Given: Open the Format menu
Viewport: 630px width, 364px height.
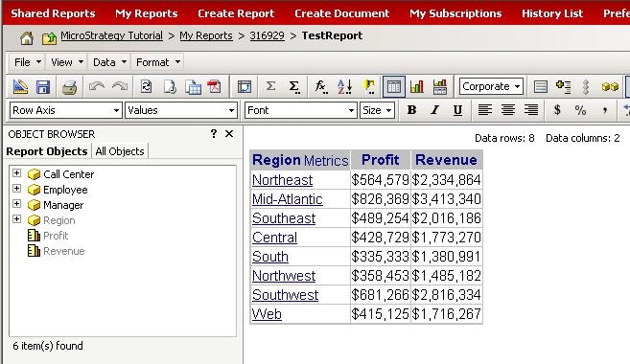Looking at the screenshot, I should [x=157, y=62].
